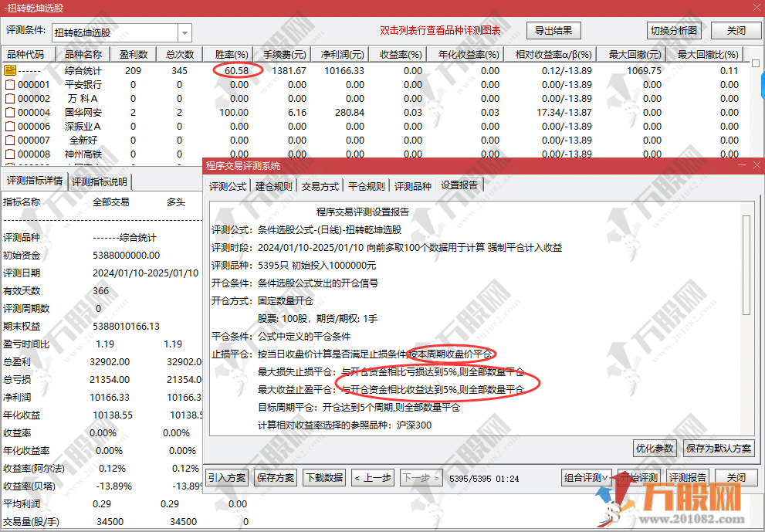Click the icon for stock 000004

click(x=10, y=112)
